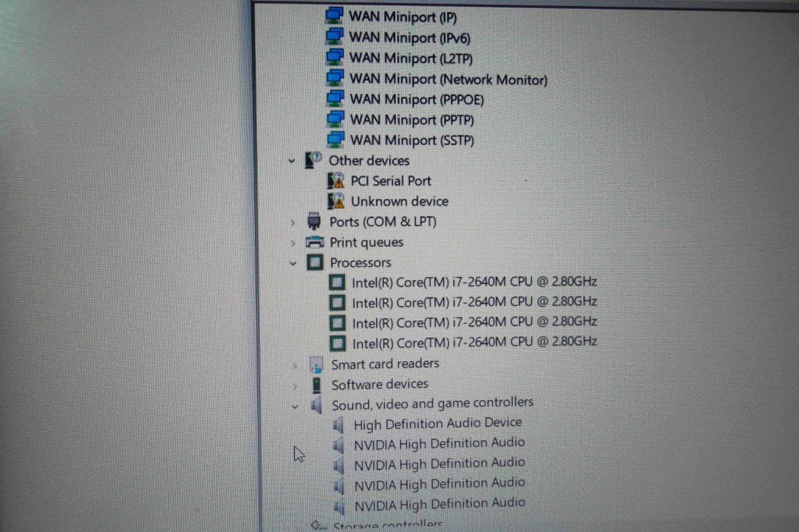The width and height of the screenshot is (799, 532).
Task: Collapse Sound, video and game controllers
Action: 295,407
